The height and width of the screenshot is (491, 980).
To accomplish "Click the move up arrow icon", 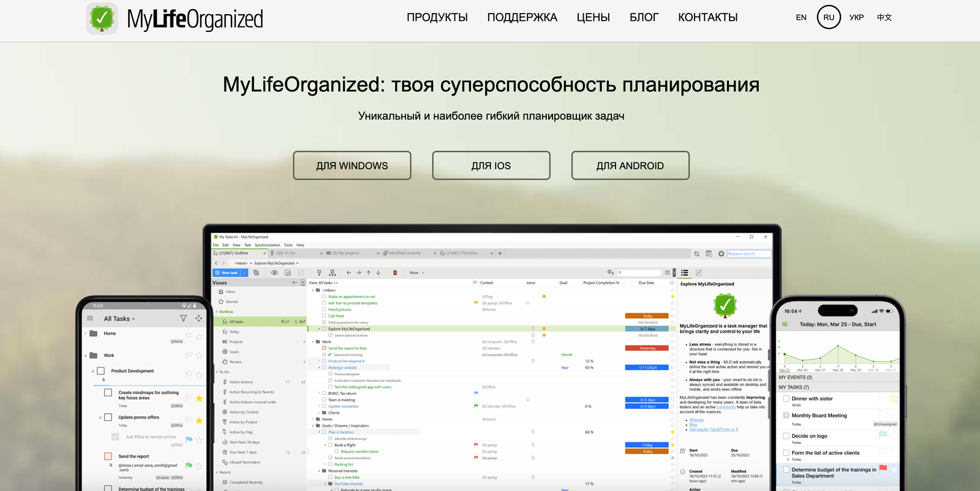I will [369, 273].
